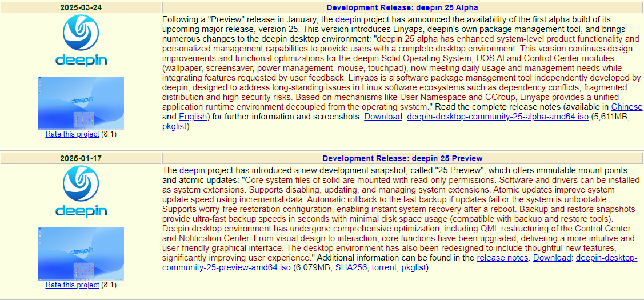Open Development Release: deepin 25 Preview headline

click(402, 158)
